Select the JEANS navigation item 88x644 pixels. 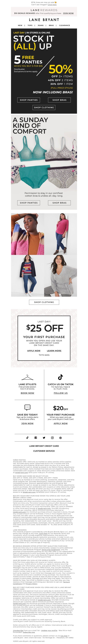[40, 25]
